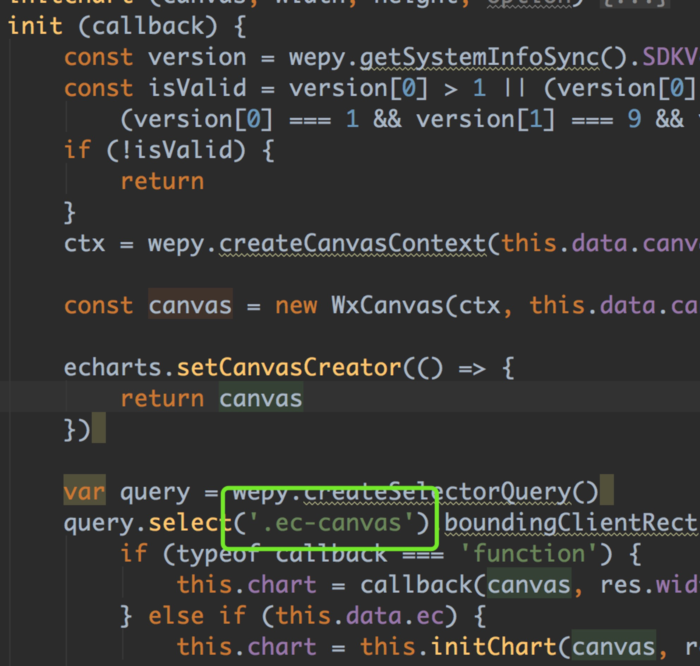The width and height of the screenshot is (700, 666).
Task: Click the 'function' string literal
Action: click(529, 554)
